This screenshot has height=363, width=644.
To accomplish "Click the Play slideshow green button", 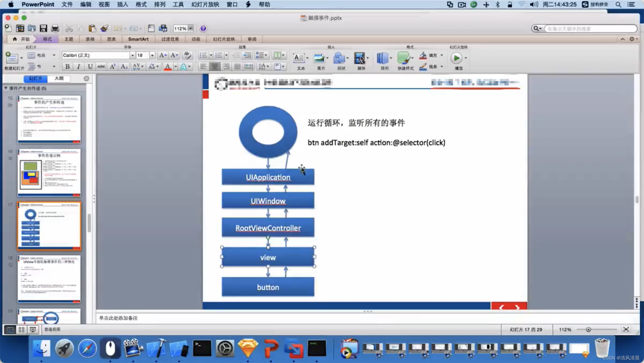I will click(x=456, y=58).
